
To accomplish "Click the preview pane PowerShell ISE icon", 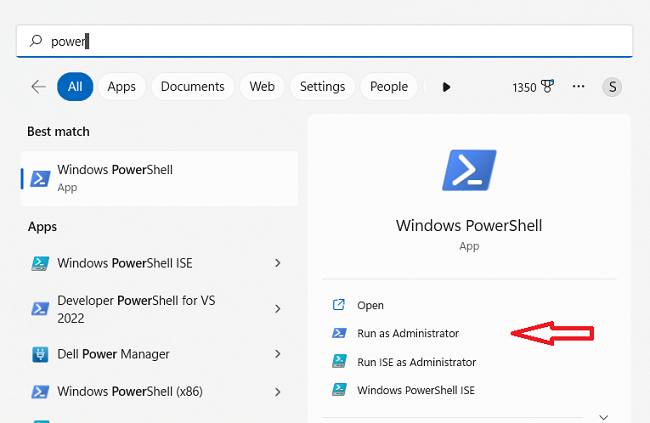I will (x=339, y=389).
